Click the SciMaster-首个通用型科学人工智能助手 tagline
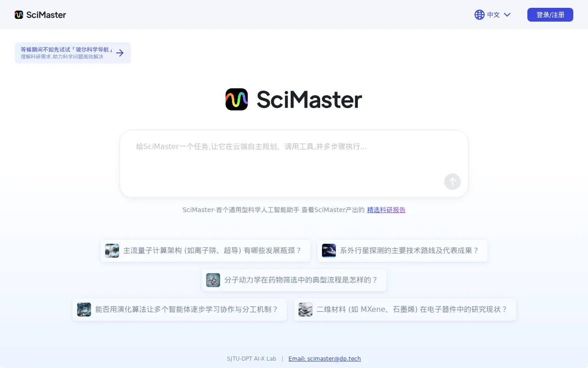Screen dimensions: 588x368 pyautogui.click(x=241, y=210)
